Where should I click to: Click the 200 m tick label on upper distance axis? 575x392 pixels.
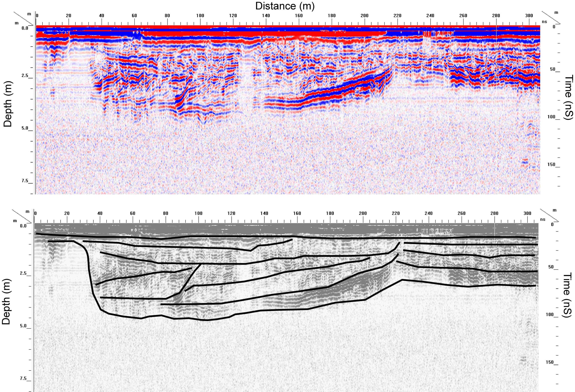[365, 15]
